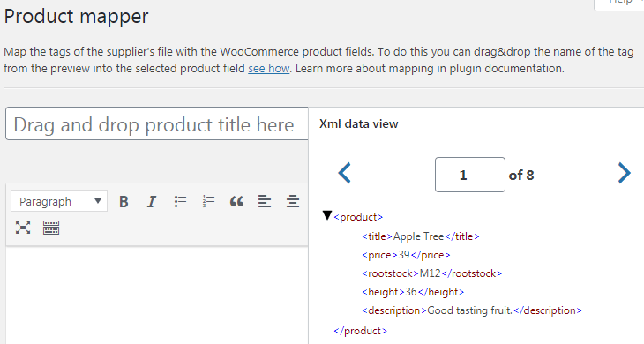Align text center

pos(293,202)
